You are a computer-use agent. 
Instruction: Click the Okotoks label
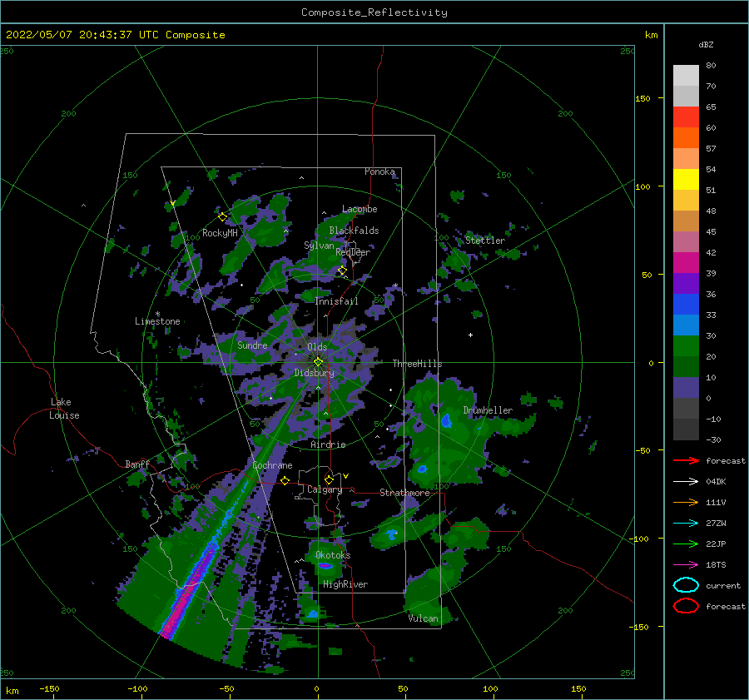333,555
